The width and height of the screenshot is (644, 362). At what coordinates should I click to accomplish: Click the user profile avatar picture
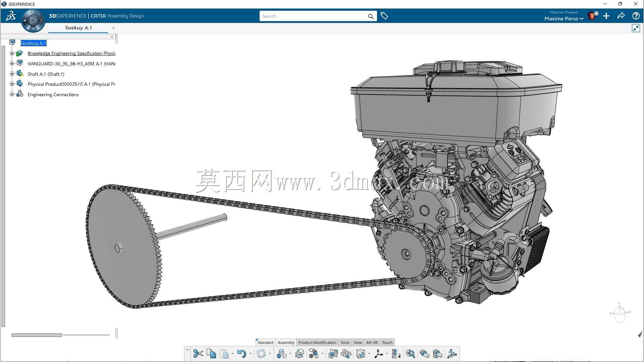pyautogui.click(x=592, y=16)
